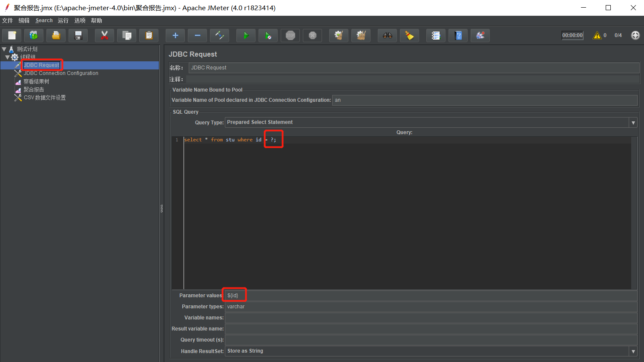Click the 名称 name field

414,68
